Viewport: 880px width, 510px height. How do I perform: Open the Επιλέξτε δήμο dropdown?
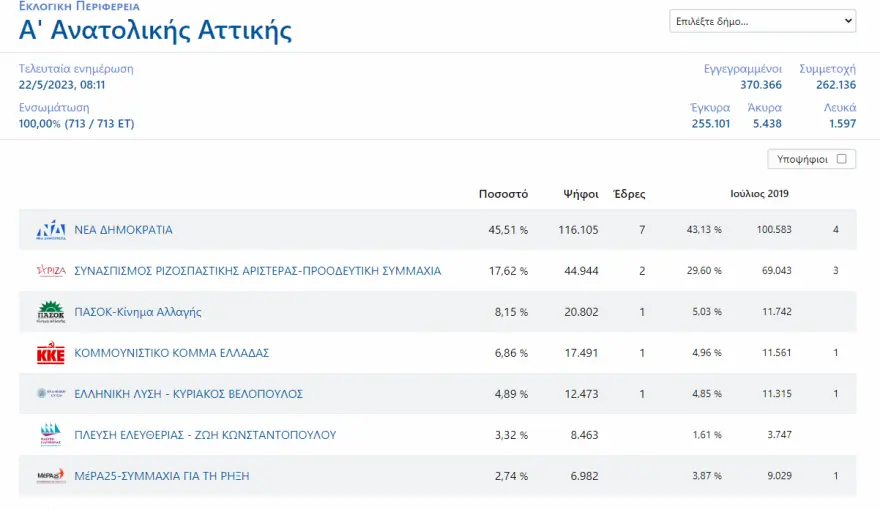(762, 21)
